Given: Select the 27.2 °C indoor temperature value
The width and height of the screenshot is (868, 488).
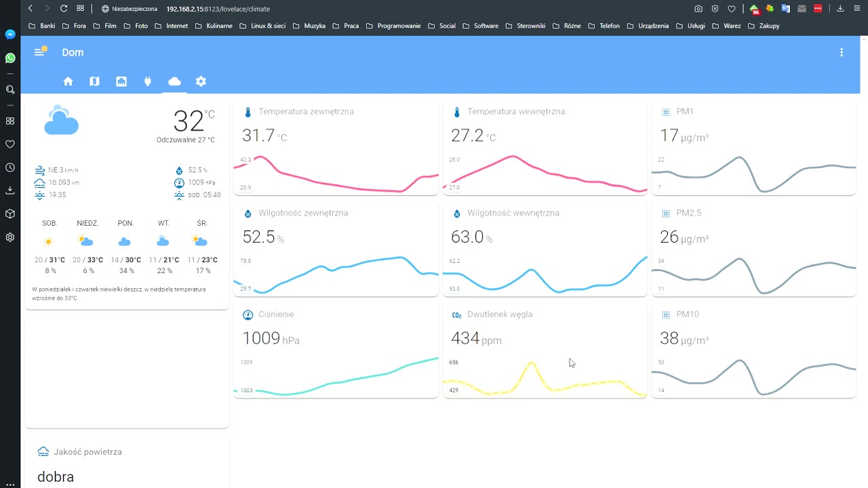Looking at the screenshot, I should 473,136.
